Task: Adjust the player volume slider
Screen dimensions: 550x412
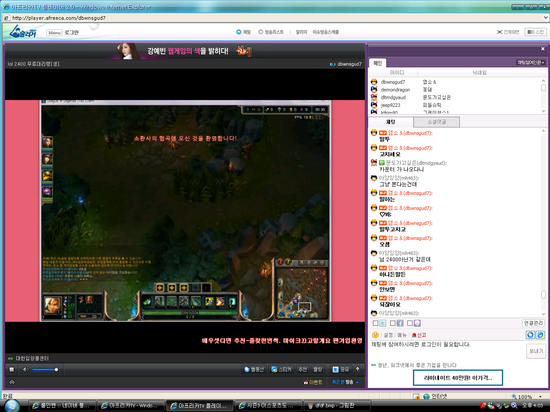Action: [45, 369]
